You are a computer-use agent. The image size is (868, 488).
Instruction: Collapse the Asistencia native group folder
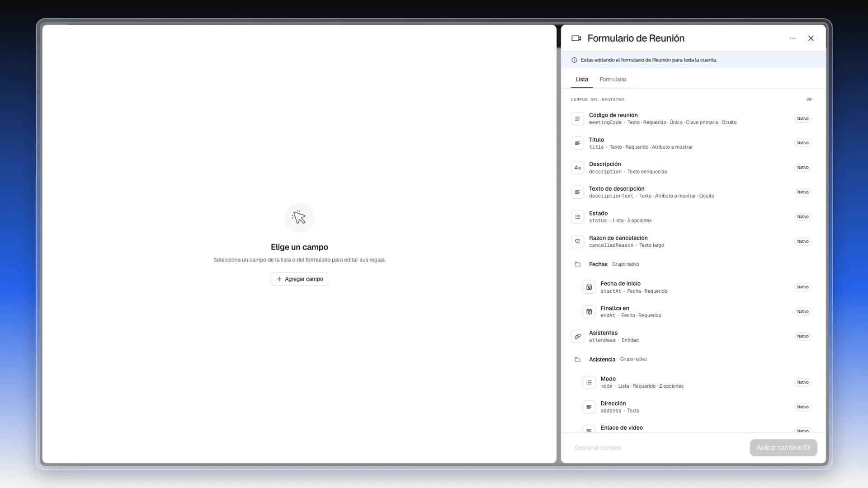[577, 360]
